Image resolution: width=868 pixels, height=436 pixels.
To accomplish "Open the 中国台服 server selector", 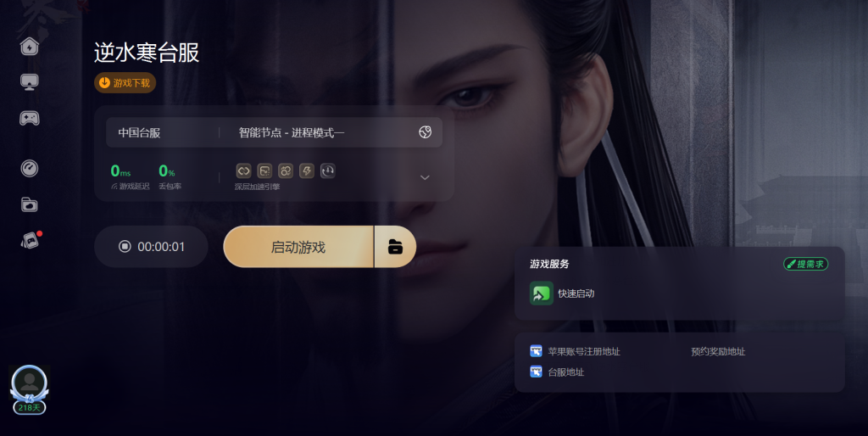I will coord(139,132).
